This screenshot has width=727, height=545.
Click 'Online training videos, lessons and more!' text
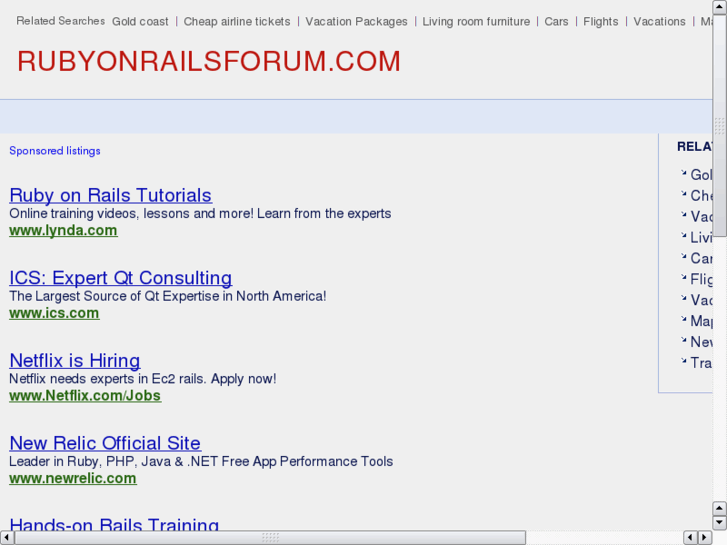131,213
